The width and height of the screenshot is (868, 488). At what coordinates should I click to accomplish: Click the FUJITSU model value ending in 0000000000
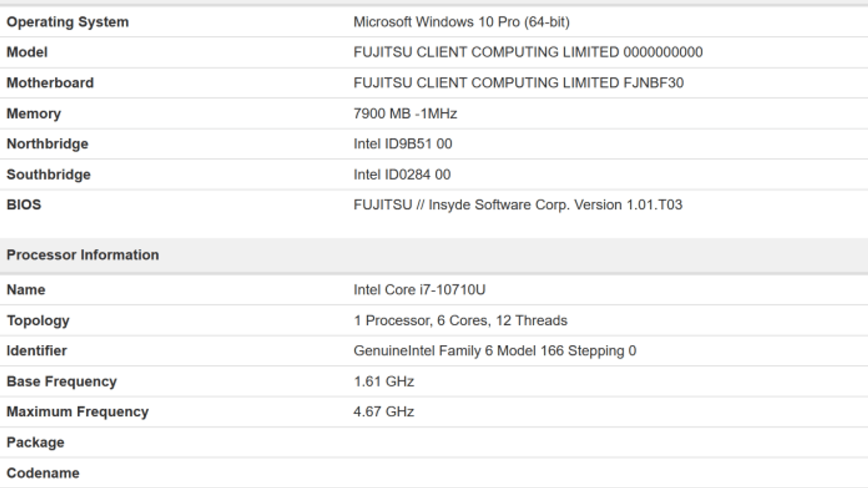tap(528, 53)
